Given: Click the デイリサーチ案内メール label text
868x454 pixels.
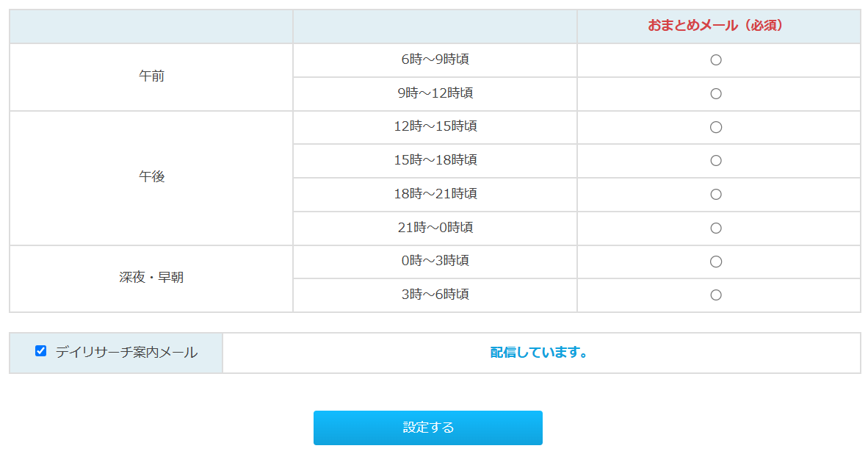Looking at the screenshot, I should 126,353.
